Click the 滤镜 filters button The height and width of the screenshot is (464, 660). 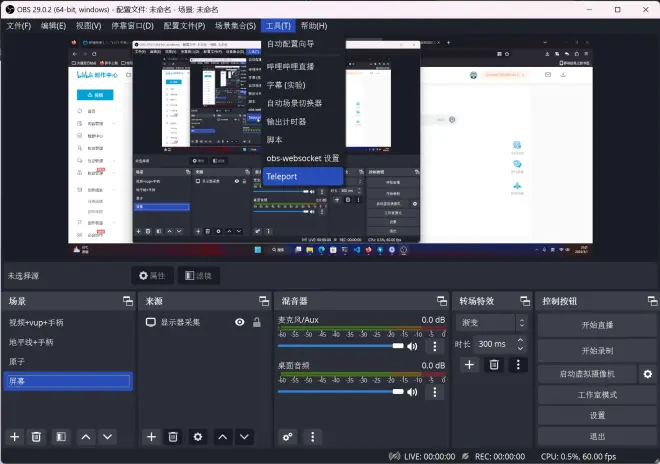199,276
